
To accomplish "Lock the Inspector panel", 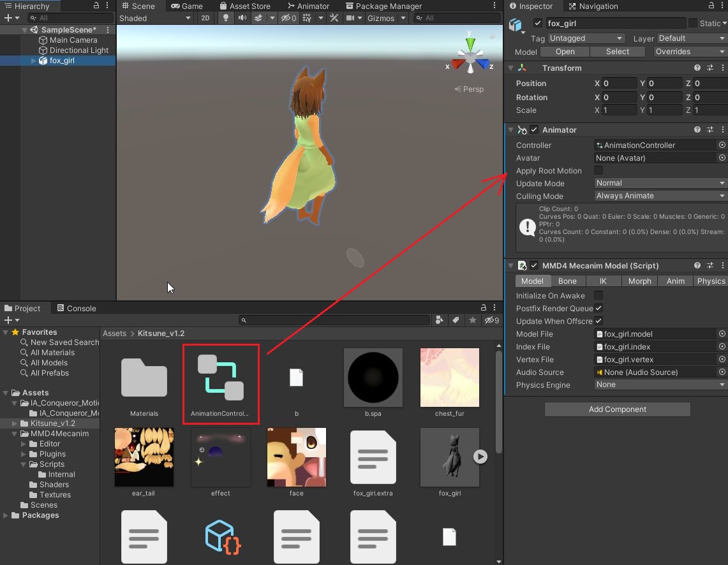I will (x=711, y=6).
